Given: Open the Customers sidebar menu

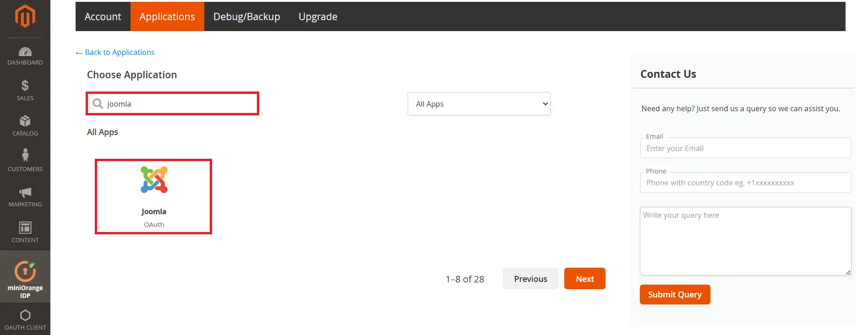Looking at the screenshot, I should [25, 161].
